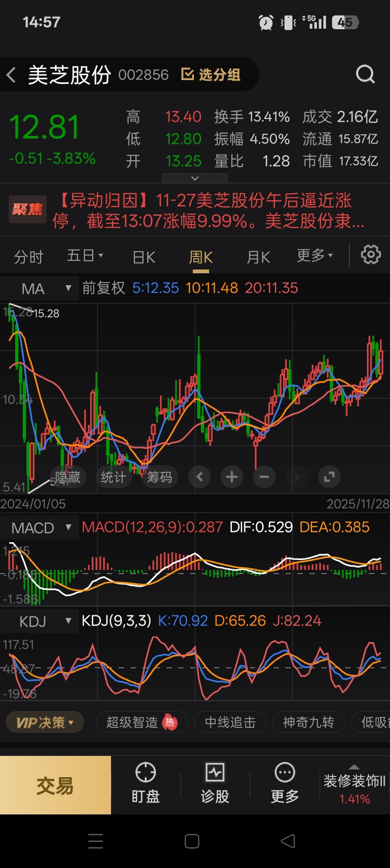Open the 更多 chart period dropdown

click(x=315, y=255)
